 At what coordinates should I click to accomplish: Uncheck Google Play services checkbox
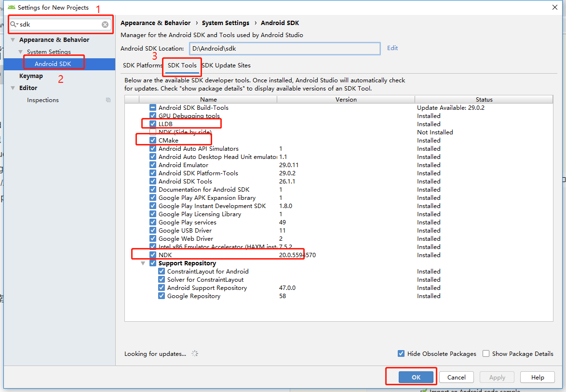153,222
